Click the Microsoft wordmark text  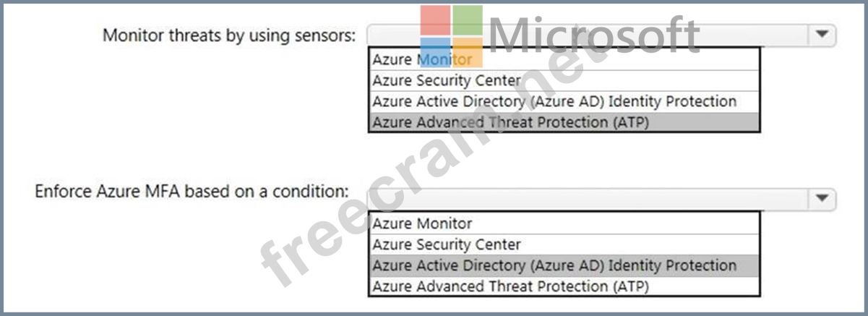594,35
